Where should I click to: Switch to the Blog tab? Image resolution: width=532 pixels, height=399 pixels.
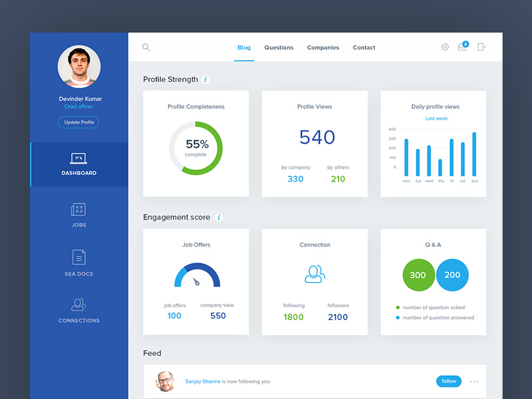[x=244, y=47]
